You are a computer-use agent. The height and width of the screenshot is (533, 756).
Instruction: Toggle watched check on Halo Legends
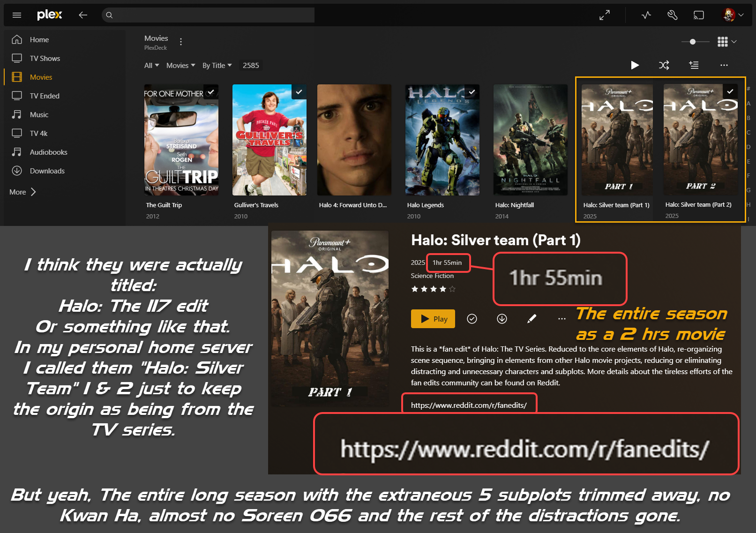point(472,92)
